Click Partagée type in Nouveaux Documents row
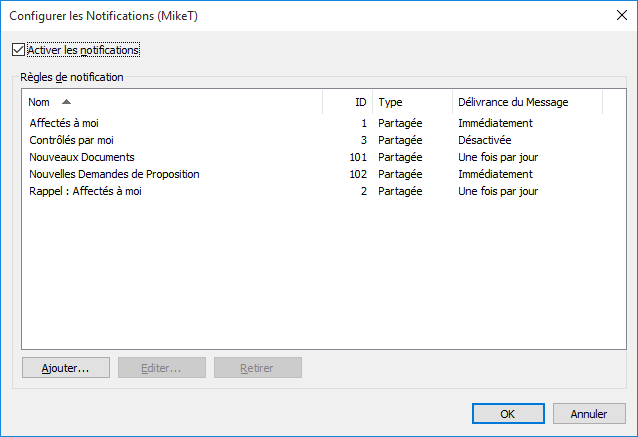This screenshot has width=638, height=437. [400, 157]
